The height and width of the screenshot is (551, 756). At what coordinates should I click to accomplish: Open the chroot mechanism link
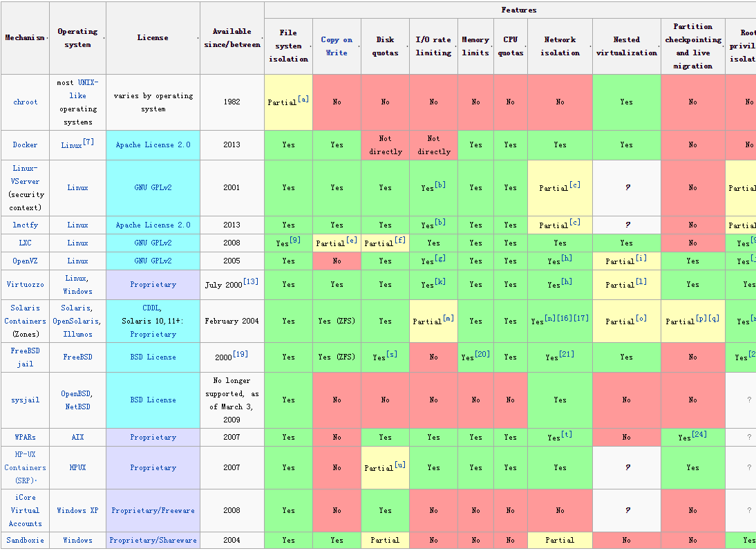(25, 102)
